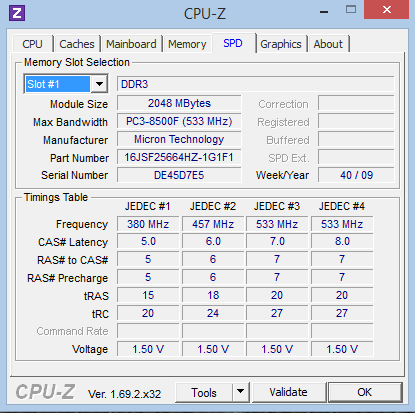Select the SPD tab

[x=233, y=43]
